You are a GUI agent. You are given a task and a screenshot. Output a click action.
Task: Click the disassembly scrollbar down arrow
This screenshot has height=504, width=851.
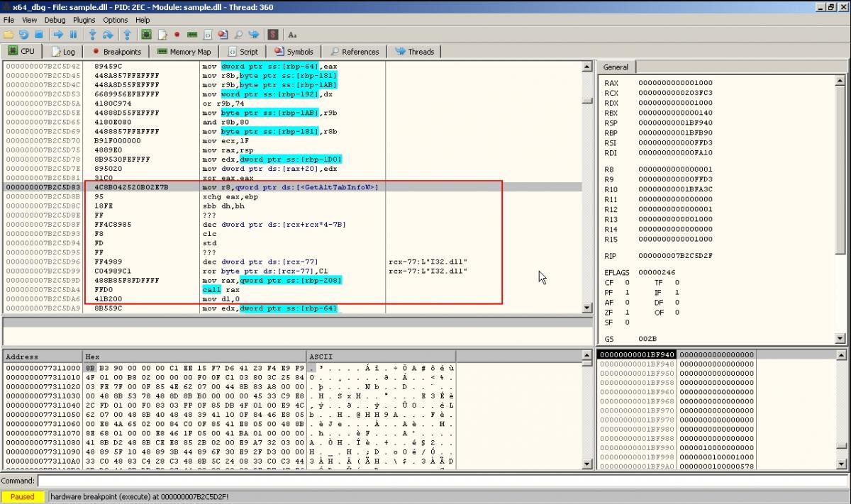tap(587, 308)
